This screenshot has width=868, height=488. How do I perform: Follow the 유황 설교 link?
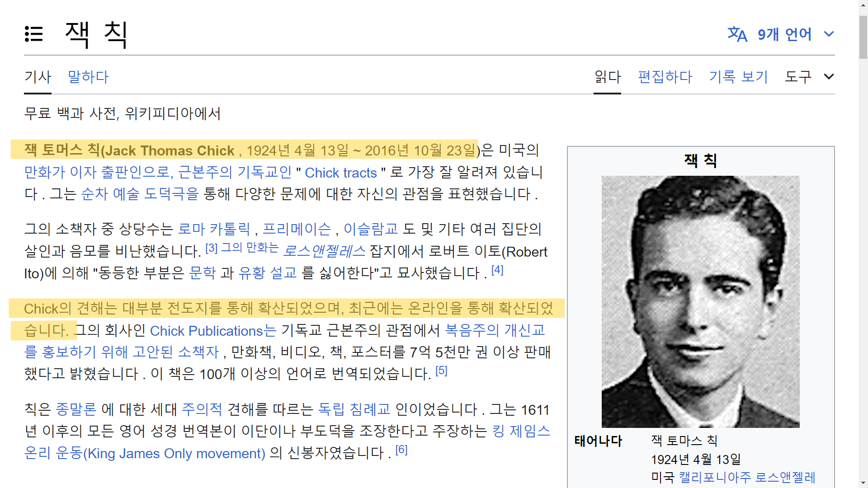point(268,272)
